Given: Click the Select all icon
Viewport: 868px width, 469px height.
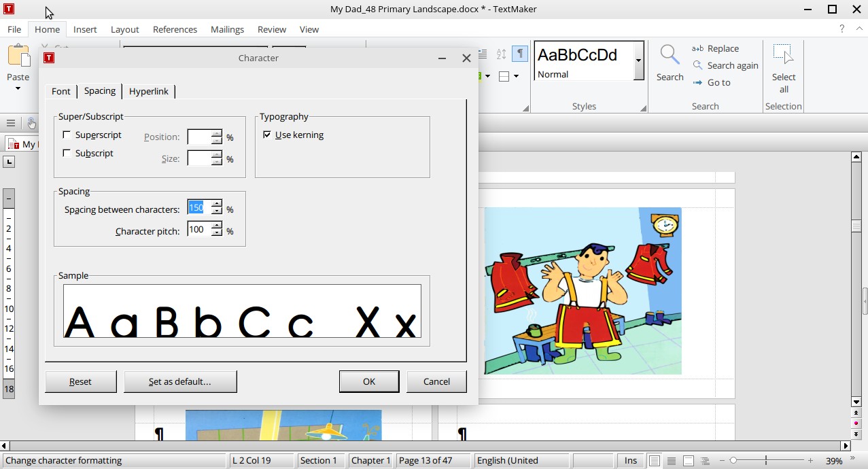Looking at the screenshot, I should pyautogui.click(x=784, y=56).
